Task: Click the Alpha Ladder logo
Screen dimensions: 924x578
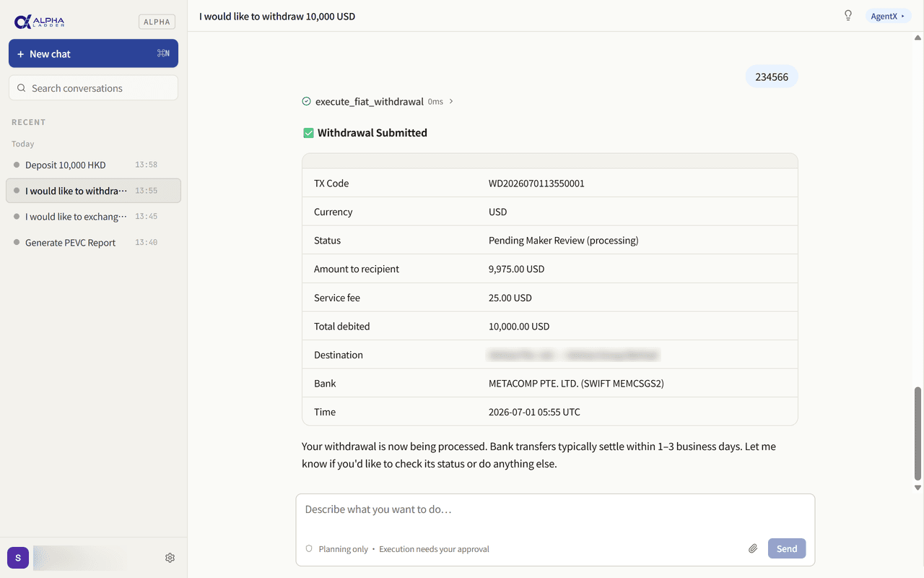Action: tap(39, 22)
